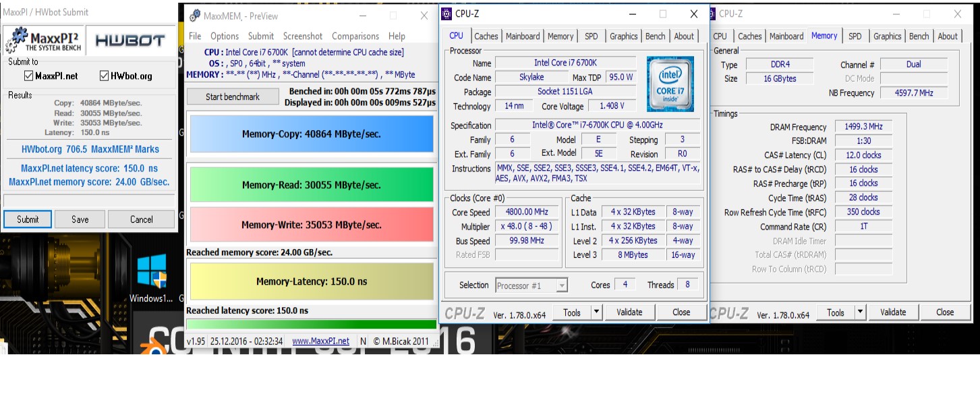Image resolution: width=980 pixels, height=411 pixels.
Task: Click the MaxxPI² system bench logo
Action: (x=44, y=40)
